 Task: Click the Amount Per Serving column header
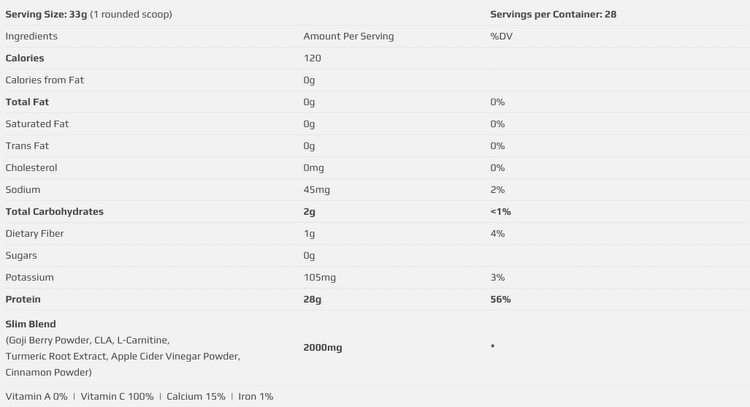click(x=349, y=36)
